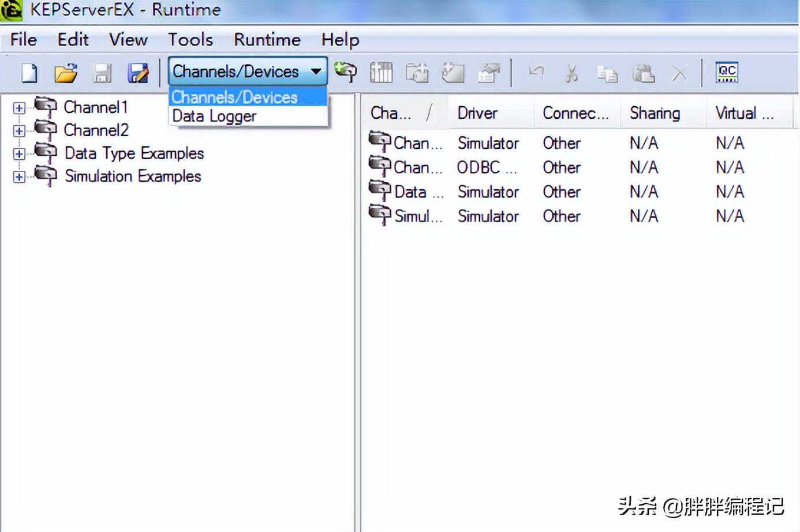The image size is (800, 532).
Task: Launch the Quick Client (QC) icon
Action: tap(727, 73)
